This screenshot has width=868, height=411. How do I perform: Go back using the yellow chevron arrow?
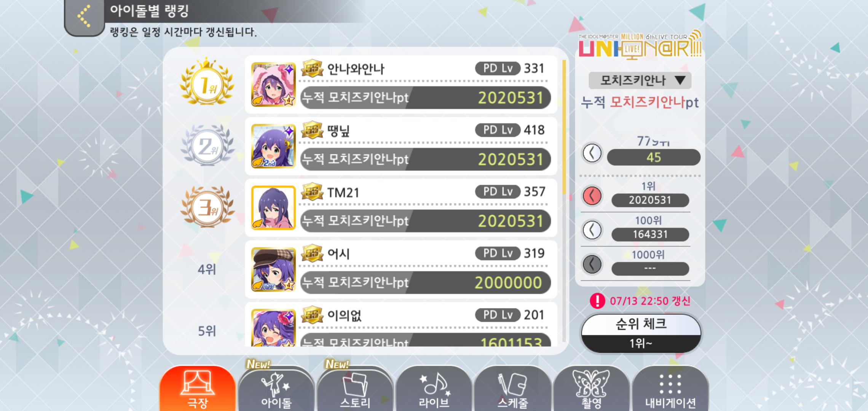pyautogui.click(x=84, y=16)
